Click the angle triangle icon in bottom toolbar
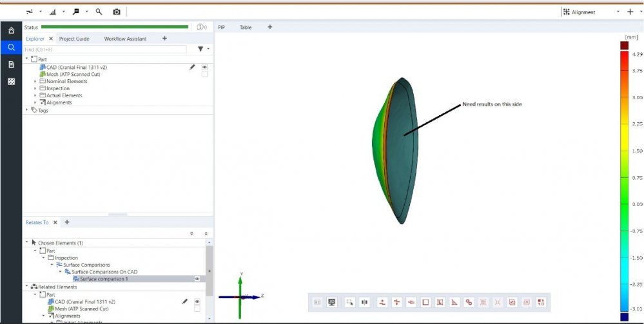644x324 pixels. click(x=454, y=301)
